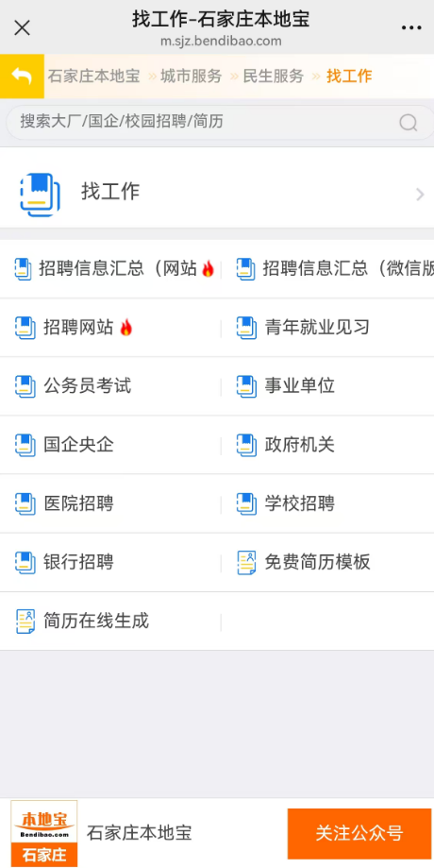Tap the yellow back arrow icon
The width and height of the screenshot is (434, 868).
pos(22,76)
